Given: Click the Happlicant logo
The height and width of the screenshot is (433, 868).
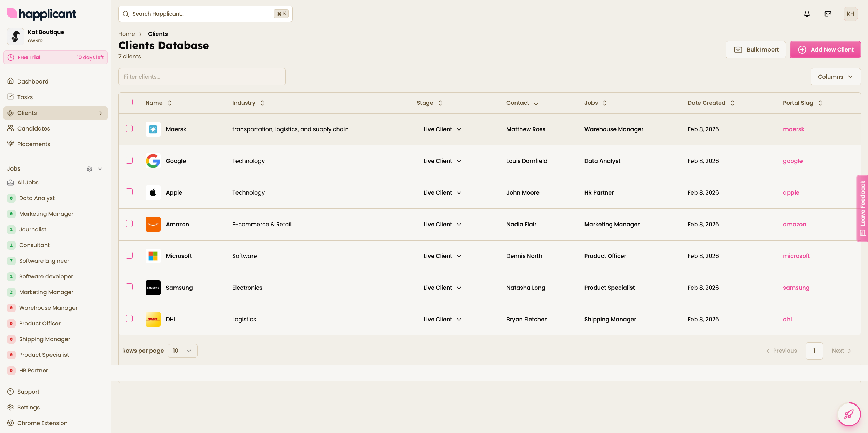Looking at the screenshot, I should tap(41, 14).
